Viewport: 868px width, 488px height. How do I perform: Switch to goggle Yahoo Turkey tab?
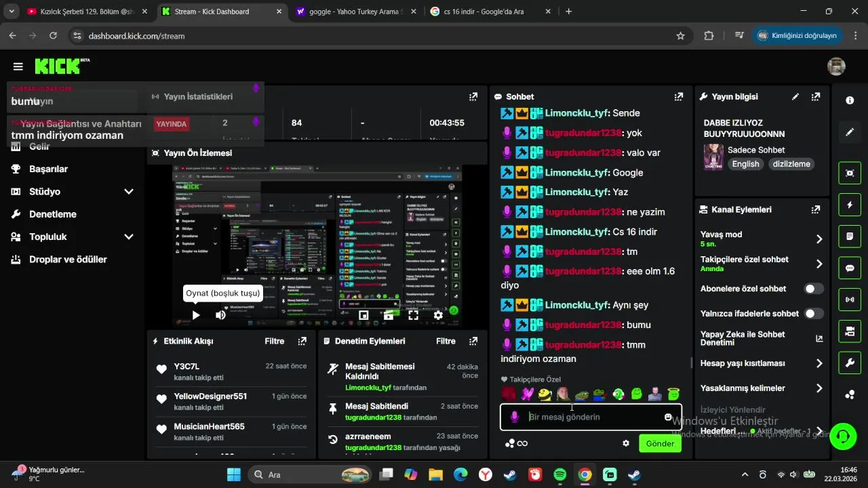pyautogui.click(x=357, y=12)
